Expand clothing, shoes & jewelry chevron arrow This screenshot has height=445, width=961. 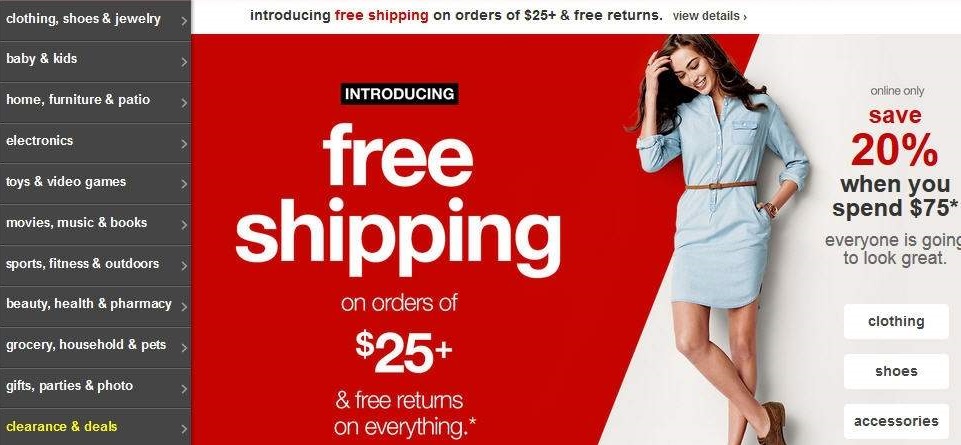[184, 21]
